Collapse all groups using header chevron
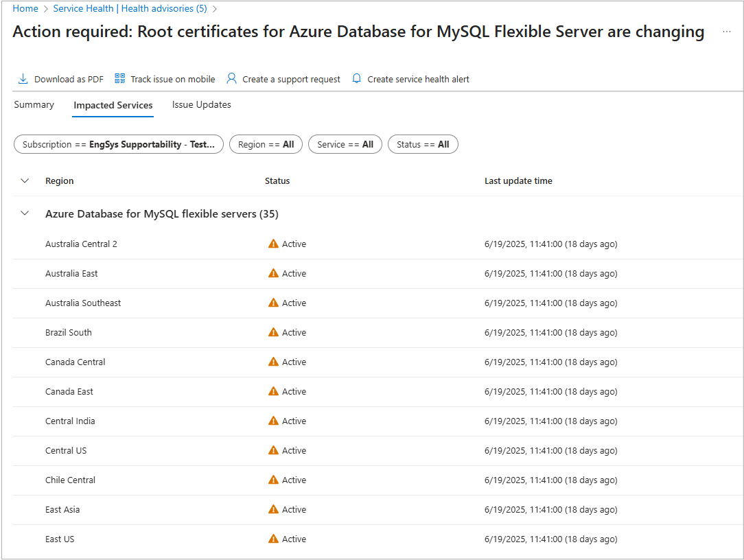Image resolution: width=744 pixels, height=560 pixels. [25, 181]
